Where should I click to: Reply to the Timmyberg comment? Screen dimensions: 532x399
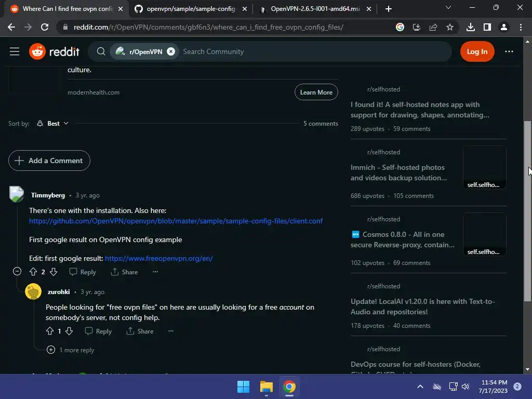point(83,272)
